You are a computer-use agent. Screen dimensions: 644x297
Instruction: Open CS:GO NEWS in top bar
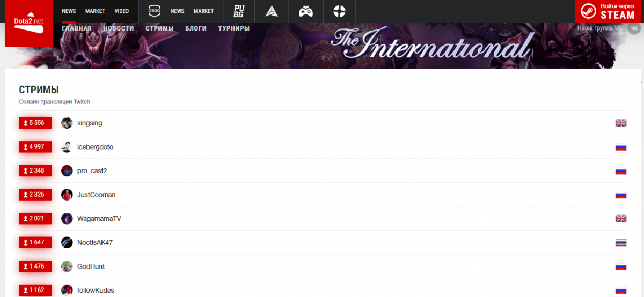tap(177, 11)
